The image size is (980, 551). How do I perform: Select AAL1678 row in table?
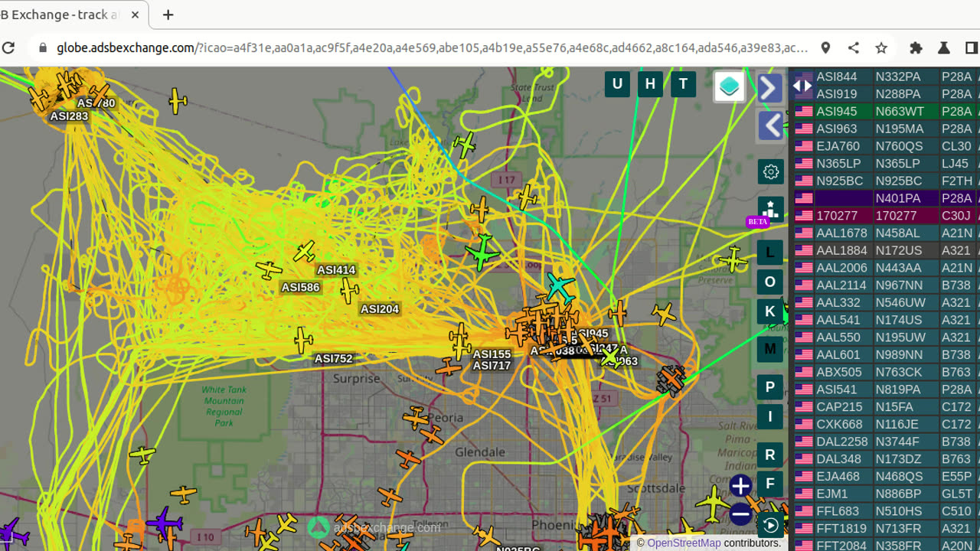[885, 233]
